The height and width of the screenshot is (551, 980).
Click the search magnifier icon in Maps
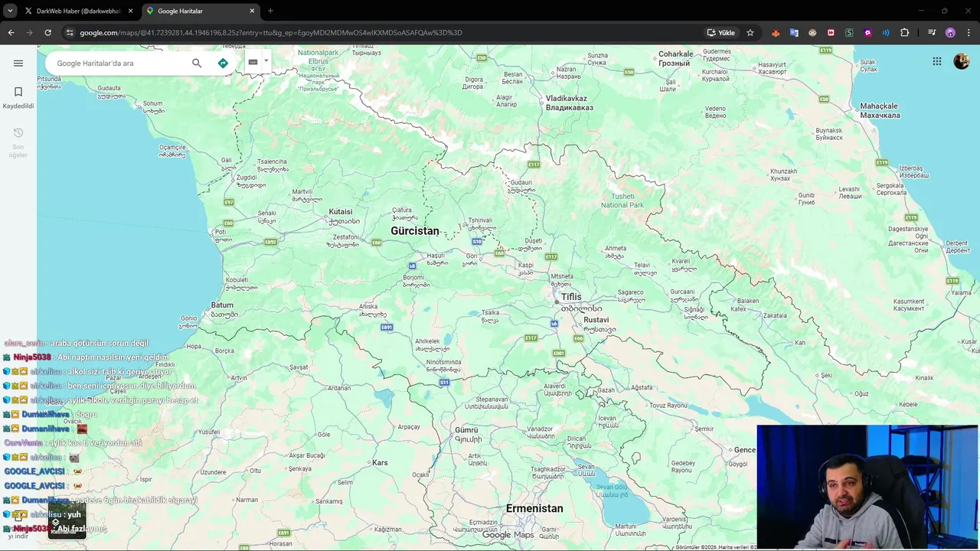click(197, 63)
